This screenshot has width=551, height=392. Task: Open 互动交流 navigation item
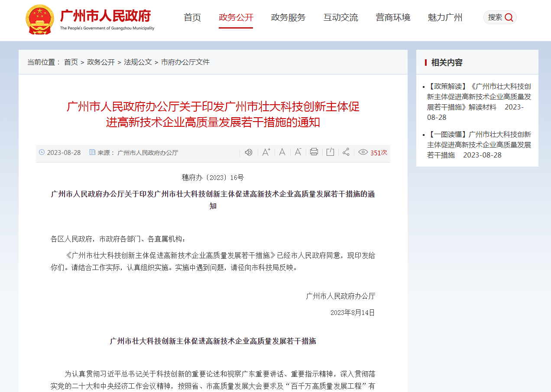point(341,17)
